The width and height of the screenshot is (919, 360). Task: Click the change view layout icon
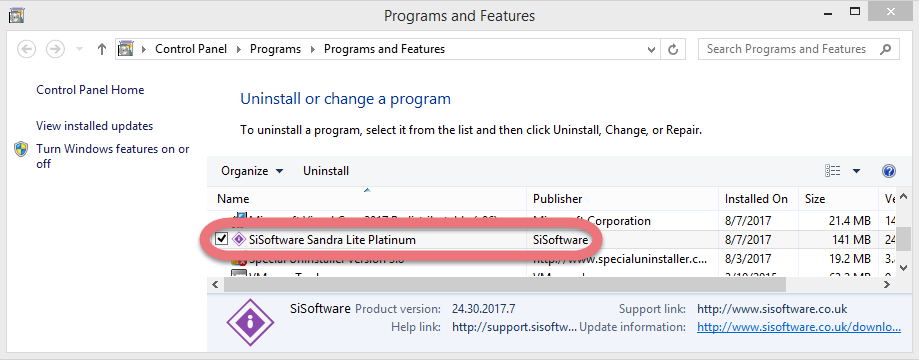click(x=832, y=171)
